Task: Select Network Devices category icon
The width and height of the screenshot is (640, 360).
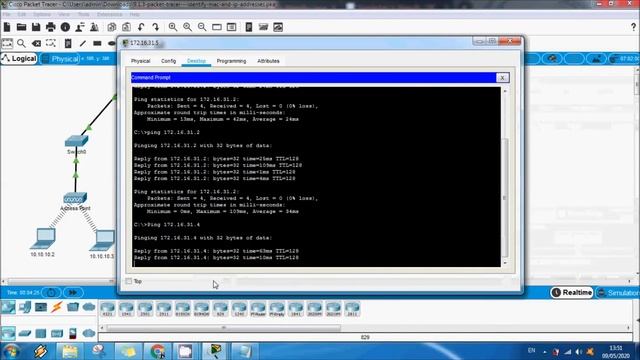Action: pos(8,307)
